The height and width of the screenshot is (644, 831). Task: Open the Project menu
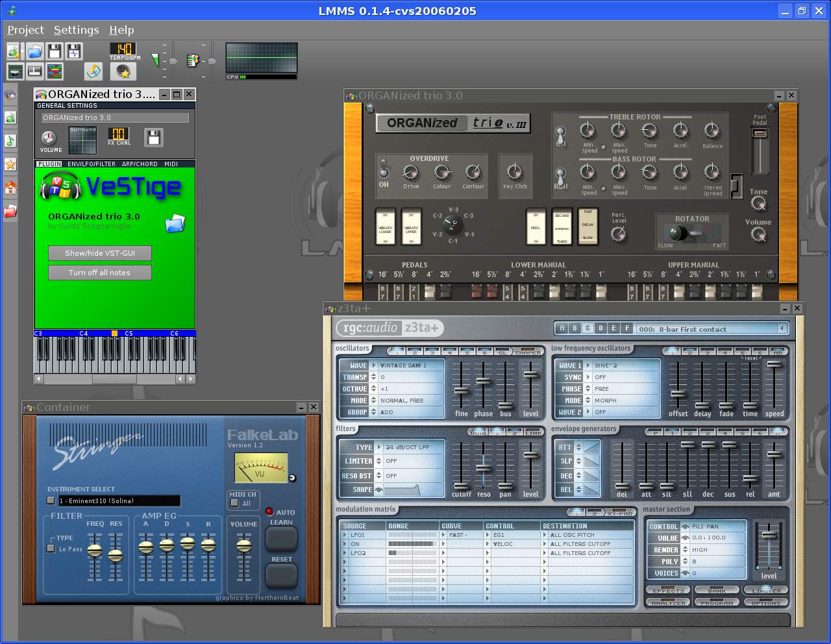pyautogui.click(x=25, y=30)
